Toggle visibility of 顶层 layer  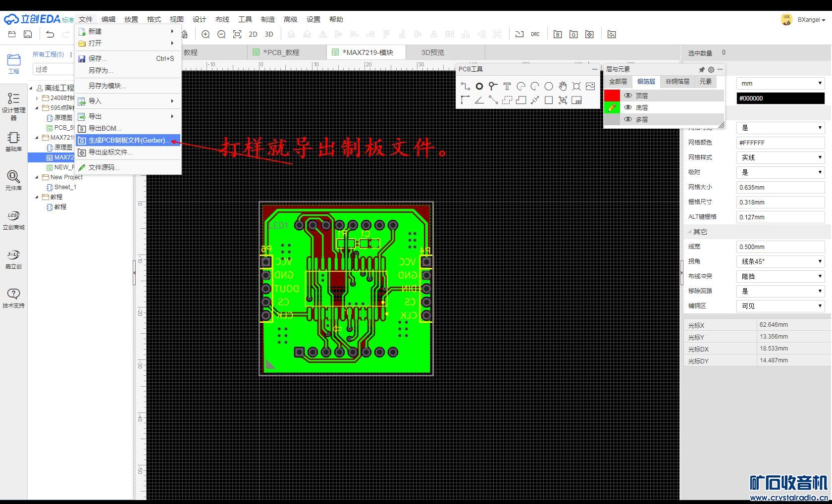coord(628,96)
